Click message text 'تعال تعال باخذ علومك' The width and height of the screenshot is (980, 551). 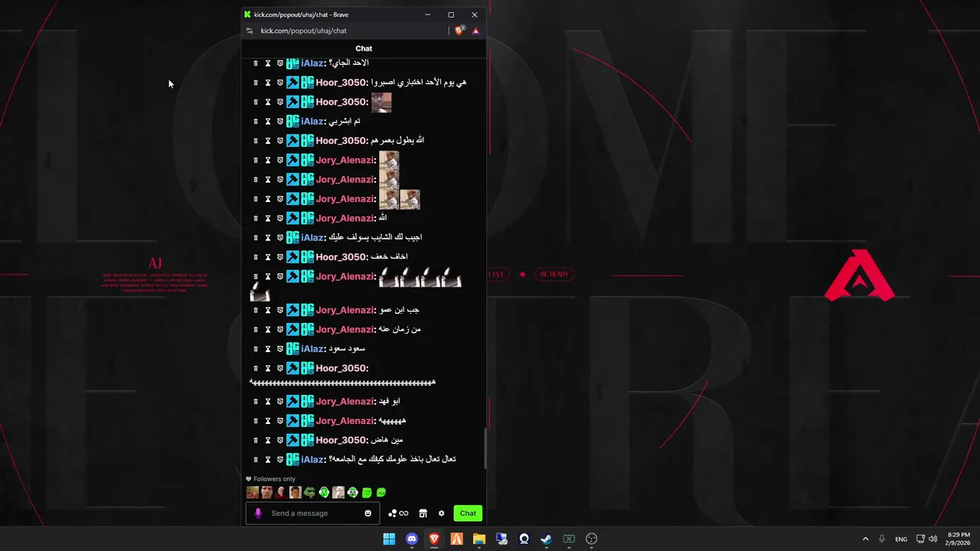click(x=393, y=460)
